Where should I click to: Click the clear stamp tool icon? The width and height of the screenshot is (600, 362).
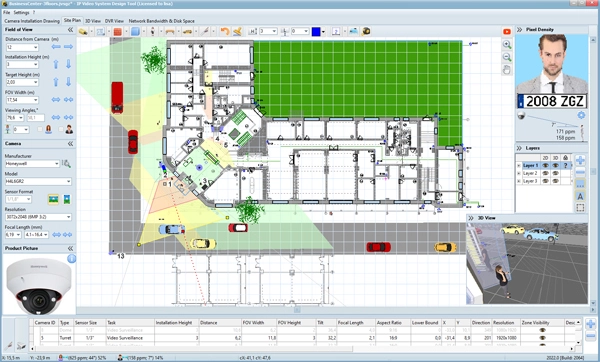tap(237, 31)
